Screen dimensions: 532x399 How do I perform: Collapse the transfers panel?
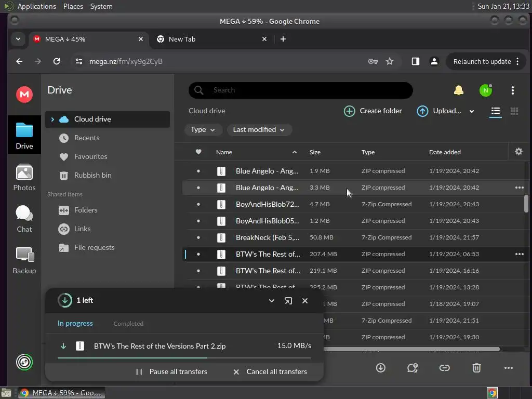(271, 301)
